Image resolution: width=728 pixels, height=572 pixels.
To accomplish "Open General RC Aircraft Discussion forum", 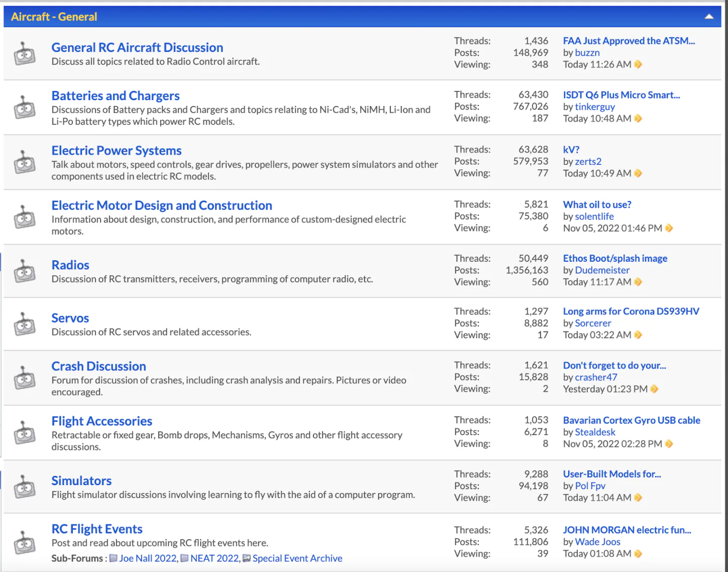I will click(138, 47).
